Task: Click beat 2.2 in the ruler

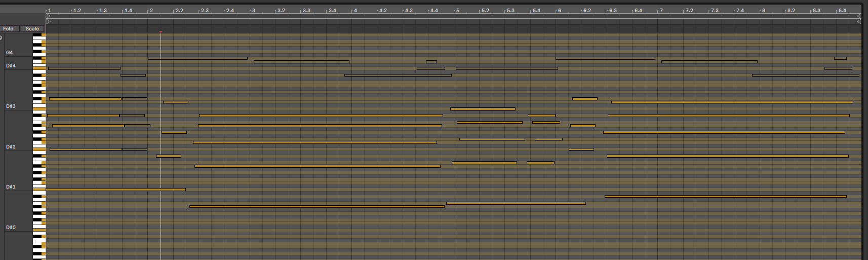Action: tap(179, 10)
